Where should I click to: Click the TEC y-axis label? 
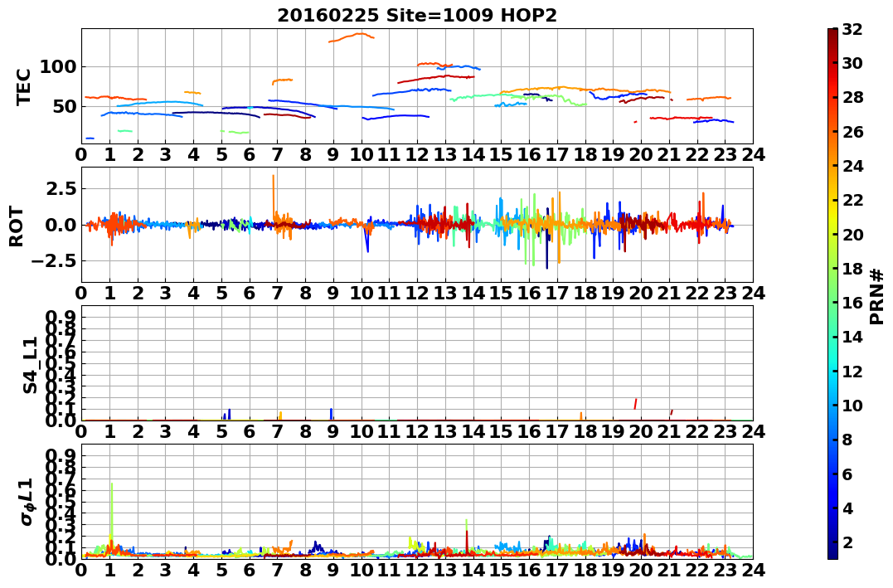pyautogui.click(x=23, y=86)
